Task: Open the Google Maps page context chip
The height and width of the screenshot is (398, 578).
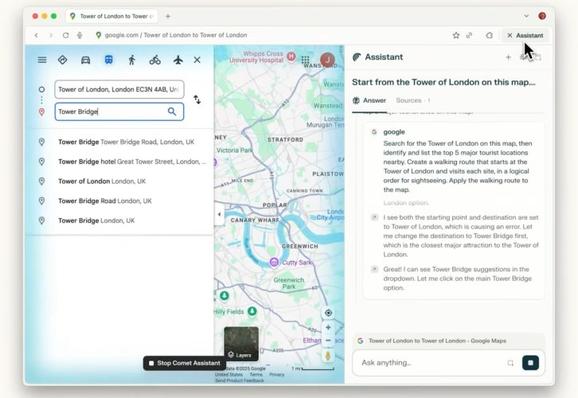Action: (x=448, y=341)
